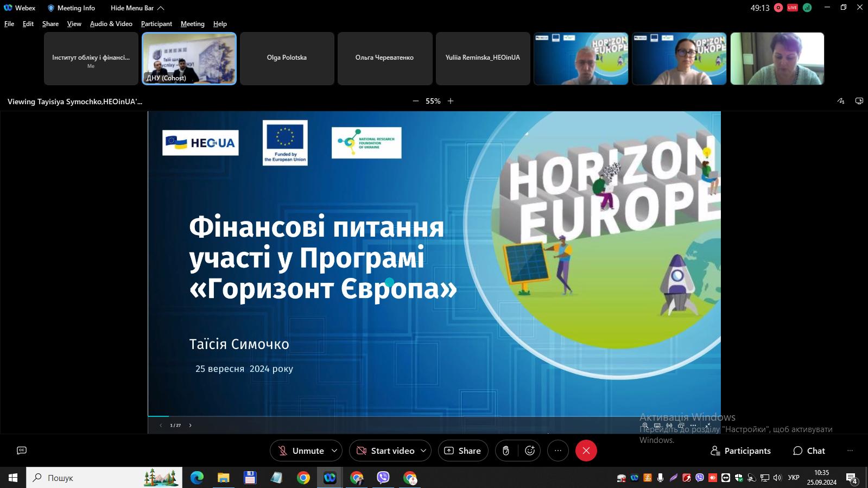Launch Microsoft Edge from taskbar
The height and width of the screenshot is (488, 868).
pos(197,478)
